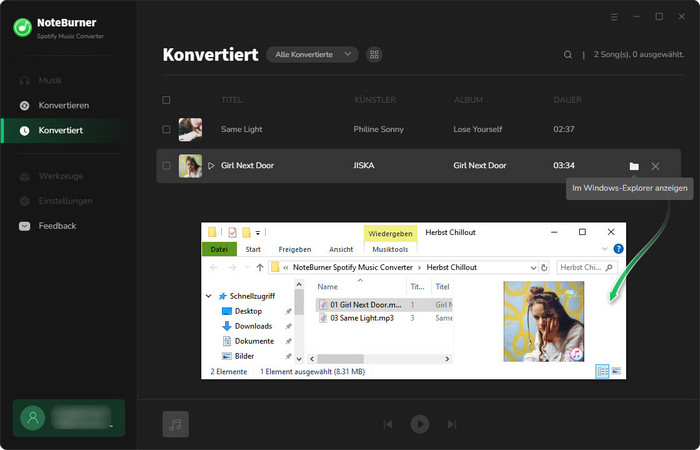Open the Ansicht ribbon tab
This screenshot has width=700, height=450.
tap(341, 249)
